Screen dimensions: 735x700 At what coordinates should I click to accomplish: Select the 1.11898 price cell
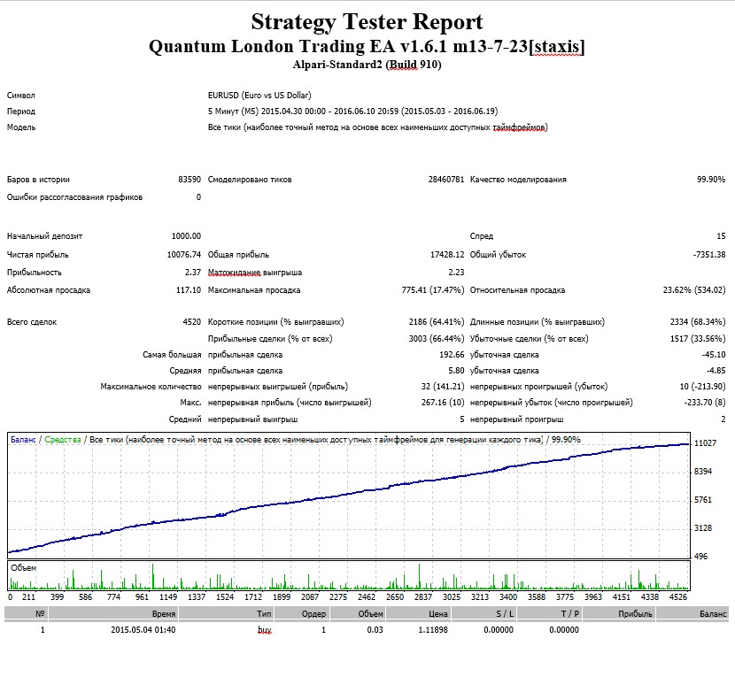tap(433, 630)
